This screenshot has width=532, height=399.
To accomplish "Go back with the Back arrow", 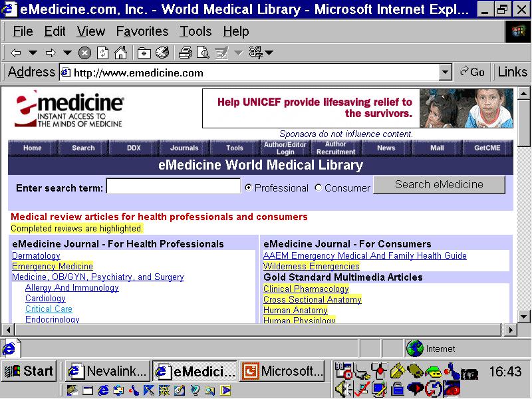I will pyautogui.click(x=15, y=53).
